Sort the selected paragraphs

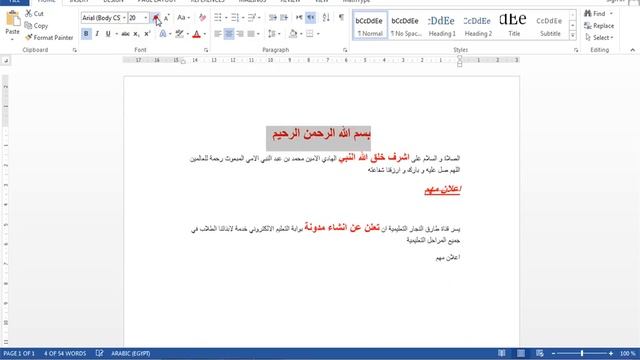[326, 18]
